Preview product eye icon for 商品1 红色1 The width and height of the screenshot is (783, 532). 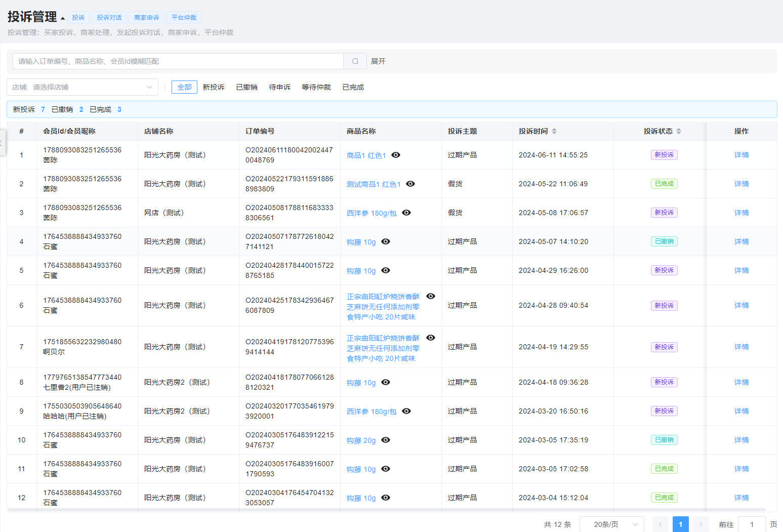click(396, 155)
